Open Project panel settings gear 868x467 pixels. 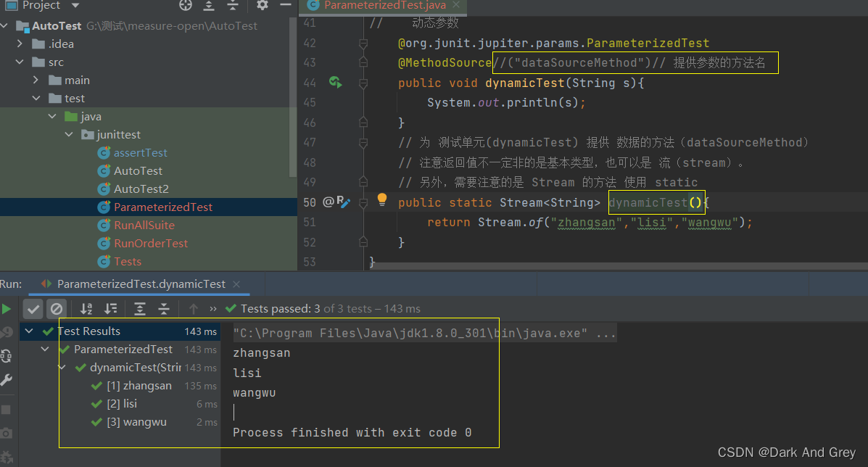click(262, 5)
